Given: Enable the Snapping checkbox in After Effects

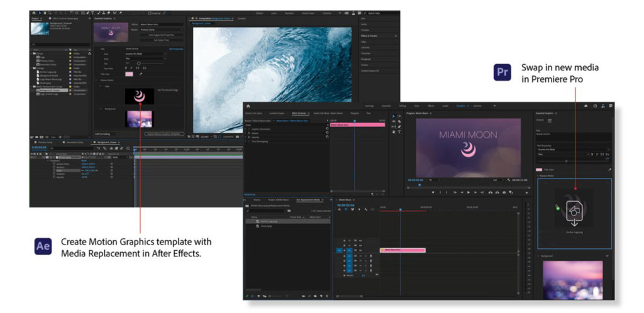Looking at the screenshot, I should [x=150, y=13].
